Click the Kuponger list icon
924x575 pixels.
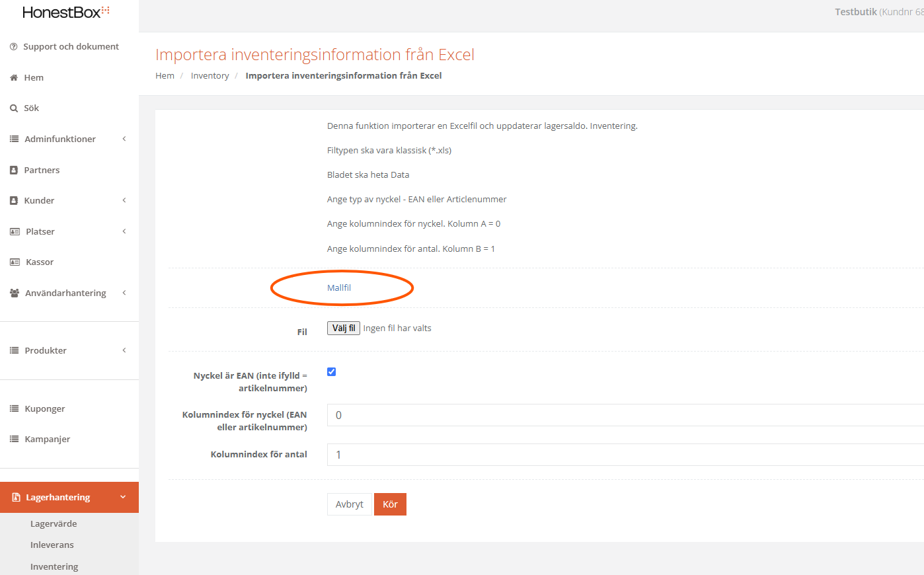[14, 408]
